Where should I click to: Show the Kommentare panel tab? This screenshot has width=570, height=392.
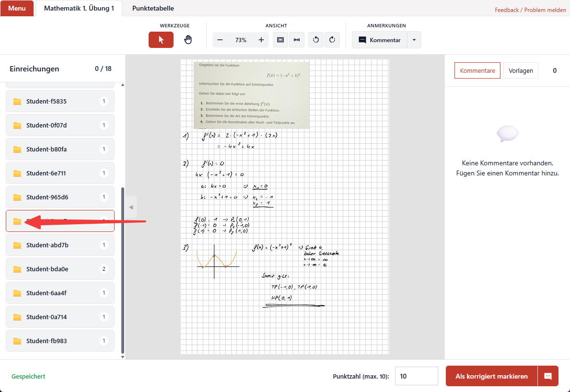click(477, 70)
